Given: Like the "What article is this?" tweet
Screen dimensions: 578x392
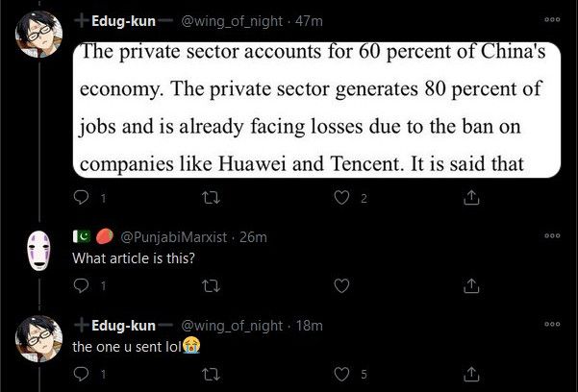Looking at the screenshot, I should tap(339, 285).
